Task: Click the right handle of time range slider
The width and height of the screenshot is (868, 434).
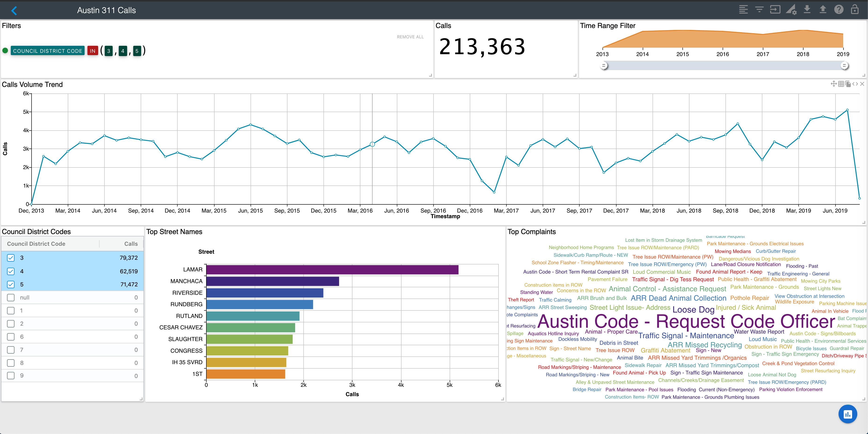Action: pos(844,66)
